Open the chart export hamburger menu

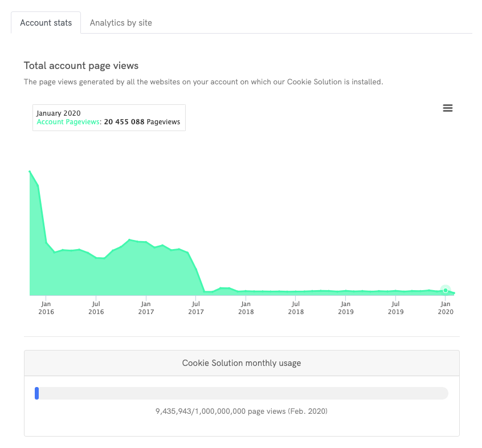448,108
